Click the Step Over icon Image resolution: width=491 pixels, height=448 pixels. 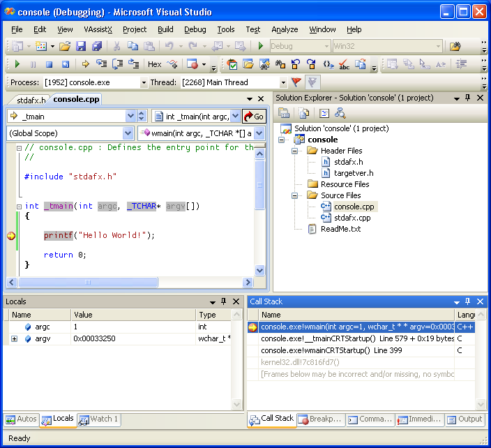tap(117, 64)
